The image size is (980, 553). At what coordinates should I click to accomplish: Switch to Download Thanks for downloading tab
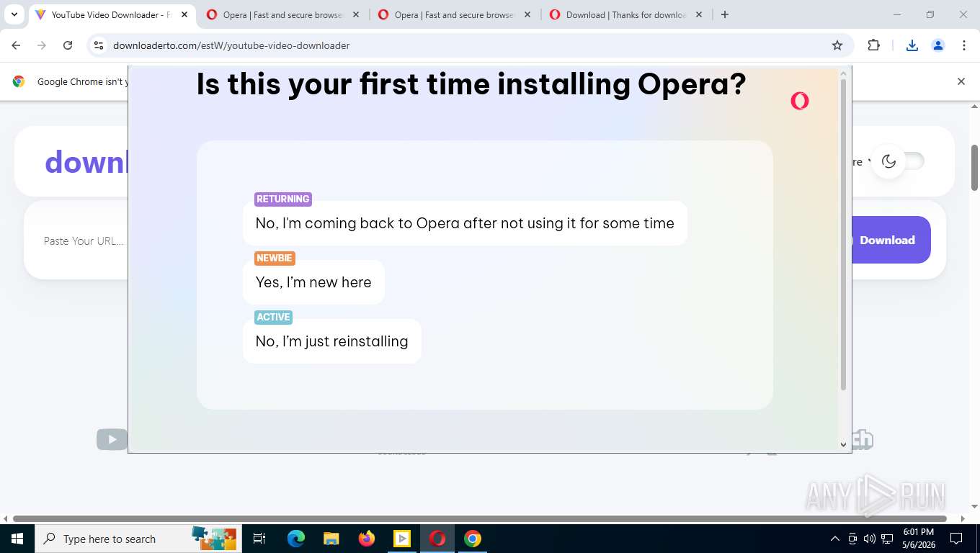pos(625,14)
